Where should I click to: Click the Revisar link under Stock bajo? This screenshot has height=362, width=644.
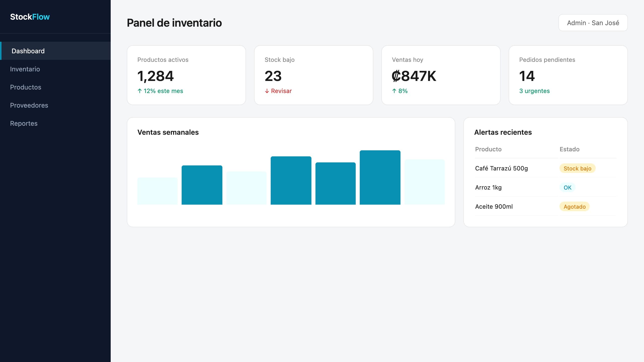click(278, 91)
